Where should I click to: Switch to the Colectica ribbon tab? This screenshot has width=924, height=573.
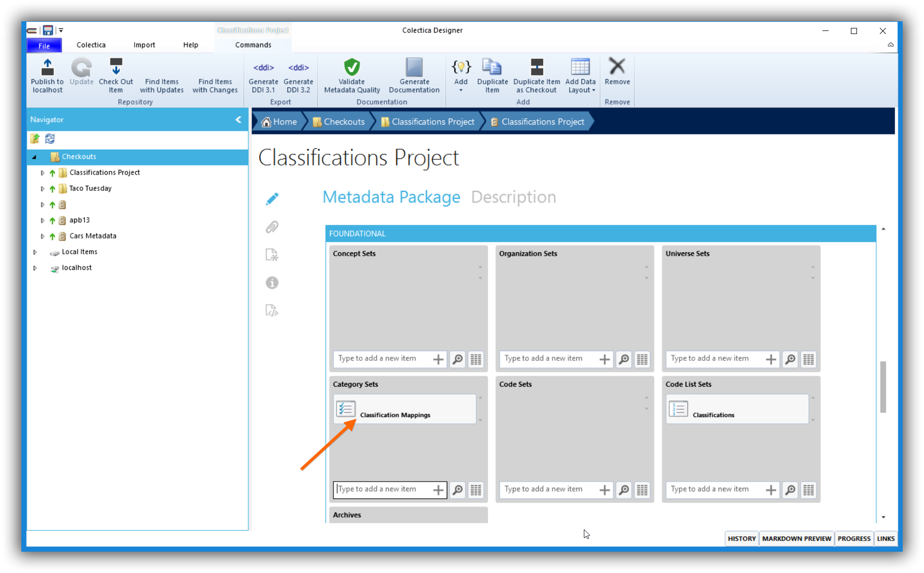[x=91, y=45]
